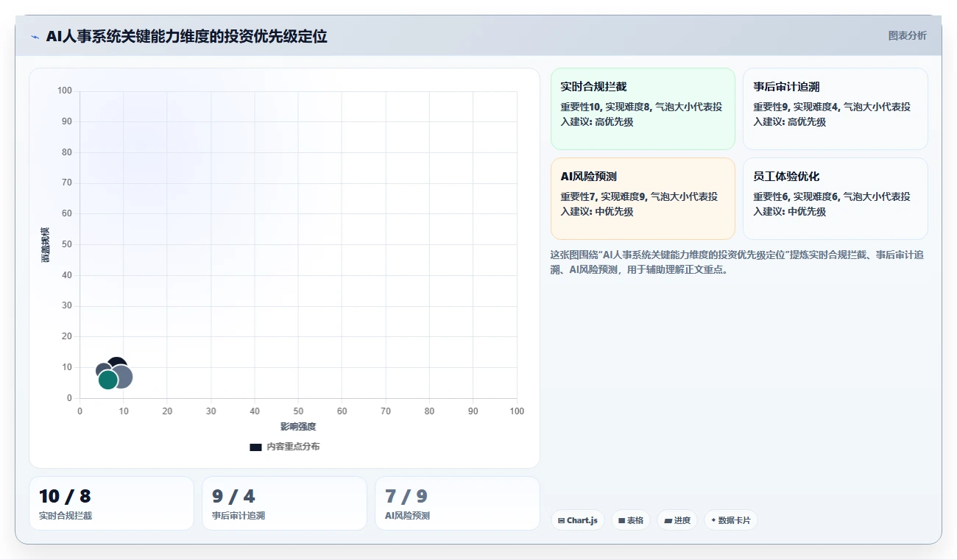Click the 10 / 8 stat value

[x=65, y=497]
